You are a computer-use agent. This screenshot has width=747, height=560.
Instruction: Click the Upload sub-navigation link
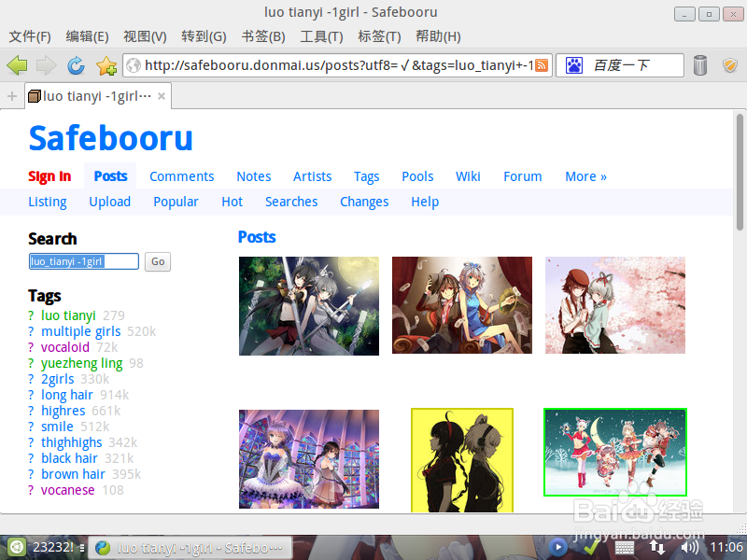coord(109,202)
